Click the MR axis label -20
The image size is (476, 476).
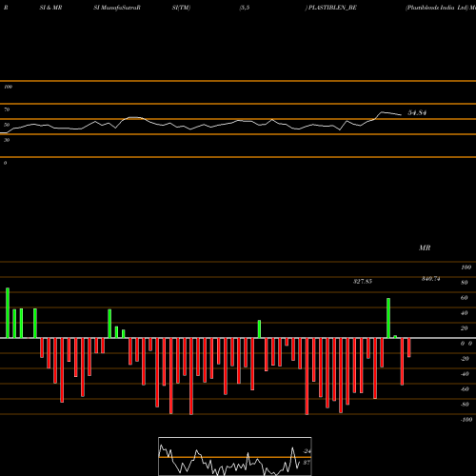[x=465, y=359]
